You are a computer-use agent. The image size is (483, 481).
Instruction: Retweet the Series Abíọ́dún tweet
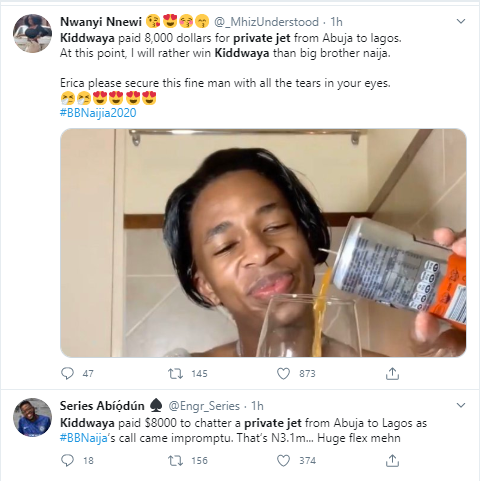[175, 460]
